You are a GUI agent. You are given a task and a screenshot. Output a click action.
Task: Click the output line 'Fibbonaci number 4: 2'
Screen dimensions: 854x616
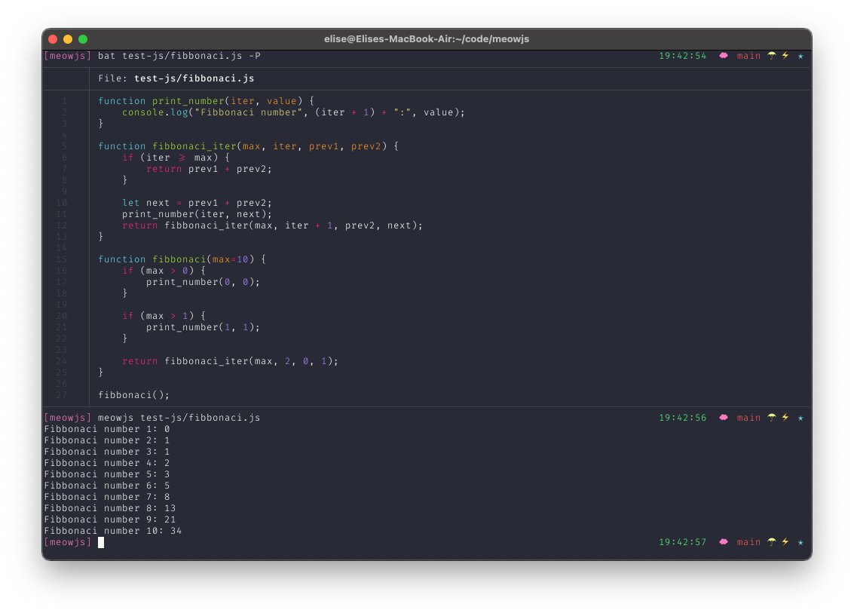(107, 463)
